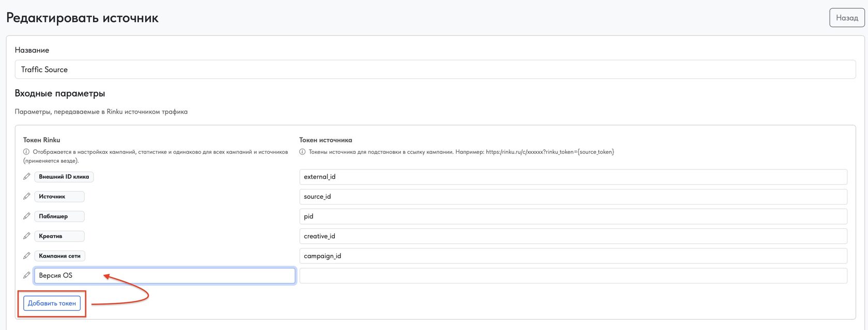Click the Добавить токен button
The width and height of the screenshot is (868, 330).
(52, 303)
